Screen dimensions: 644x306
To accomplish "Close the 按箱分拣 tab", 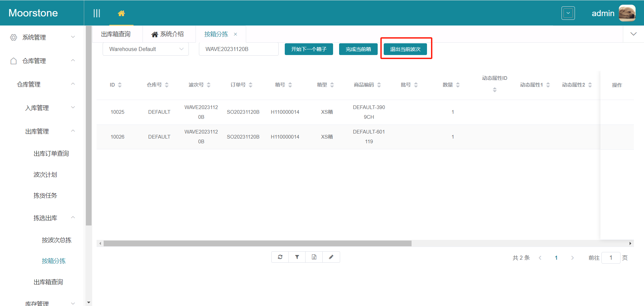I will coord(235,34).
